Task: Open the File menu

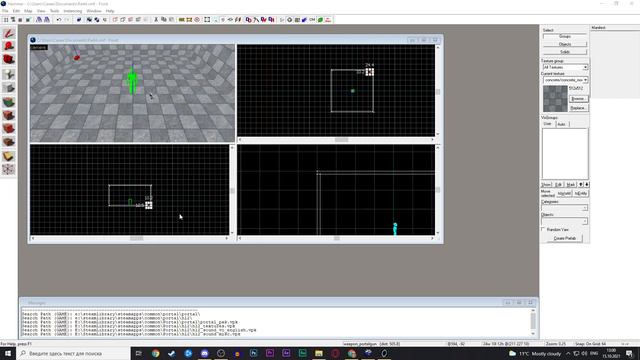Action: click(x=5, y=11)
